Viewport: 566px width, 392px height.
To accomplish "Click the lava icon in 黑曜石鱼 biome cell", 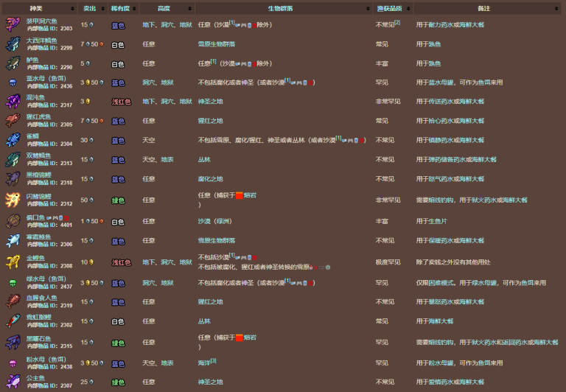I will pos(239,338).
